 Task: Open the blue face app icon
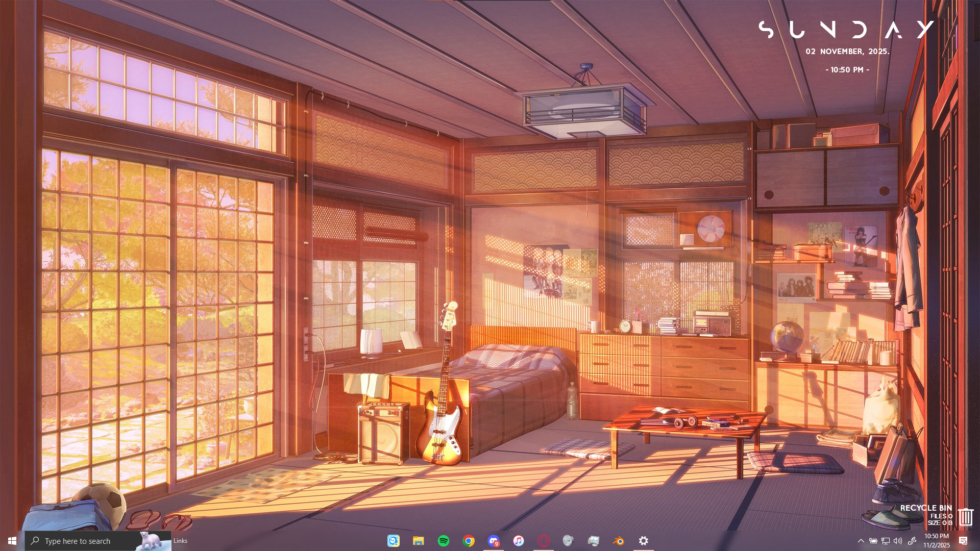(394, 541)
